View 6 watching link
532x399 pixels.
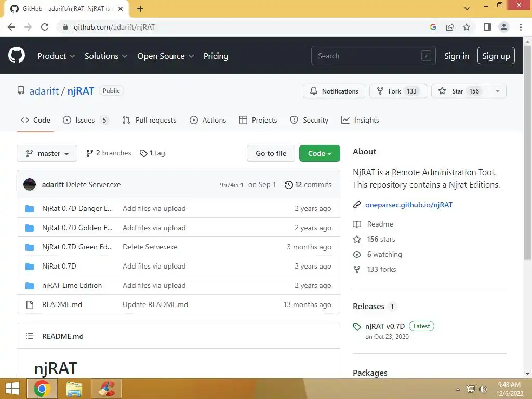384,254
